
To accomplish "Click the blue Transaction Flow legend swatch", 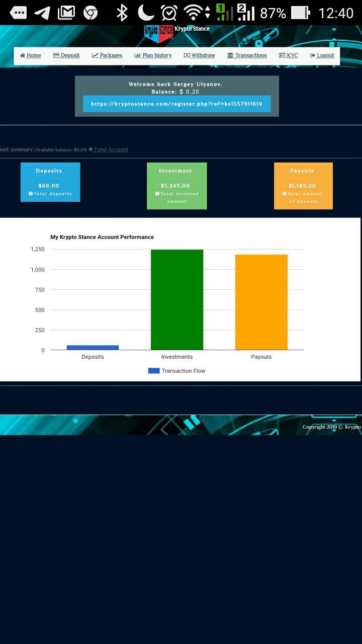I will pyautogui.click(x=154, y=371).
